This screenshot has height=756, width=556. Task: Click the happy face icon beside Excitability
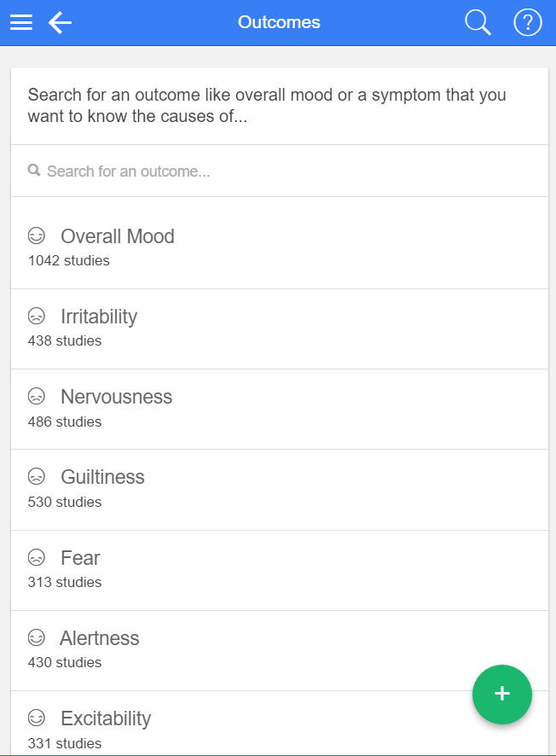(x=36, y=718)
